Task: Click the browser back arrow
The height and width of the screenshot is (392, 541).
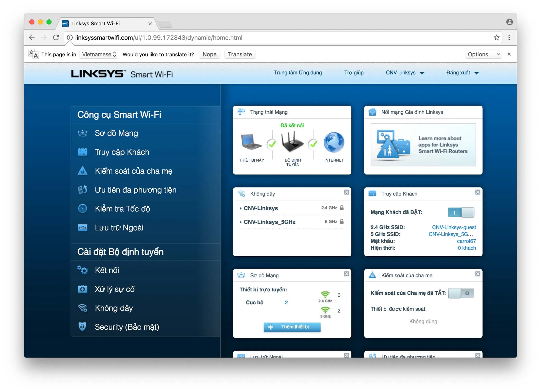Action: 32,37
